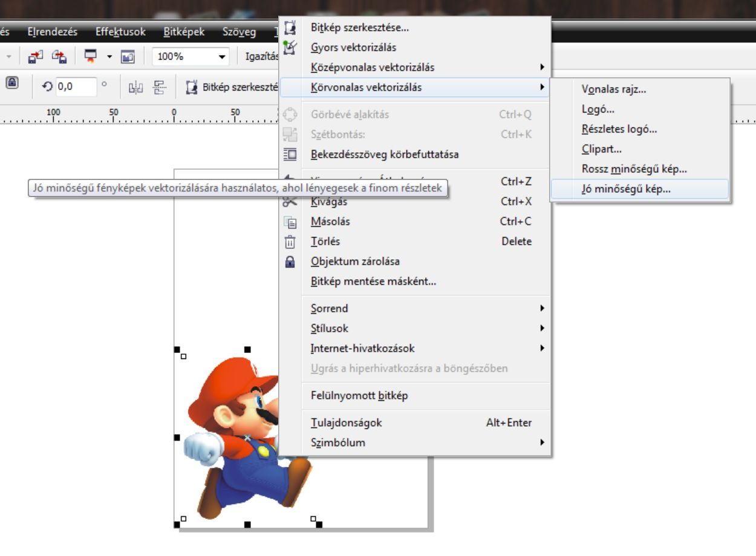This screenshot has height=556, width=756.
Task: Open the Effektusok menu
Action: [120, 32]
